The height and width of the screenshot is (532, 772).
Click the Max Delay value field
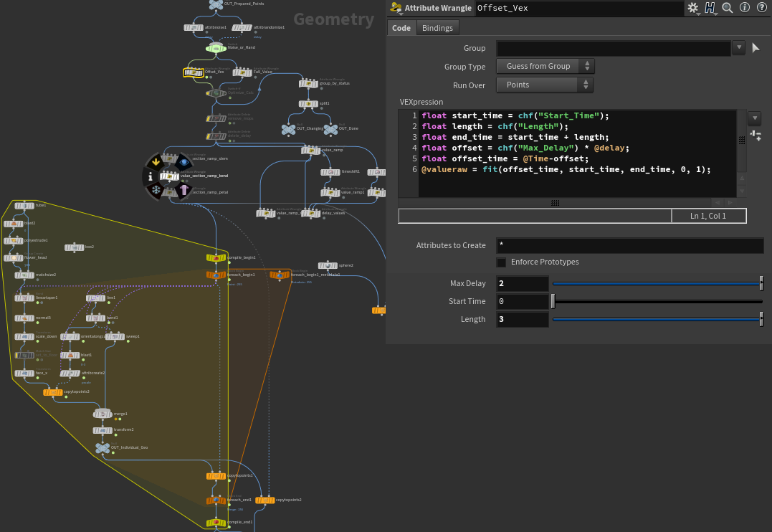pyautogui.click(x=523, y=283)
